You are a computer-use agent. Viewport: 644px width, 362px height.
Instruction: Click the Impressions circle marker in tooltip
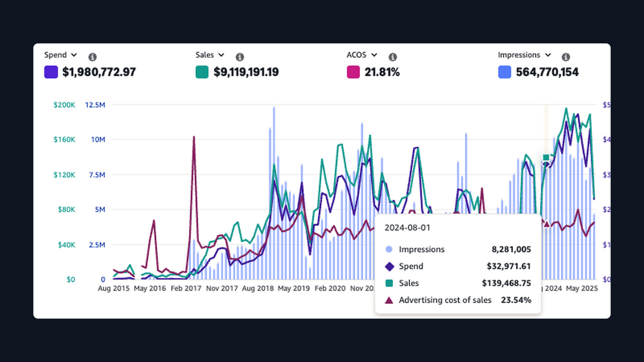pyautogui.click(x=389, y=249)
